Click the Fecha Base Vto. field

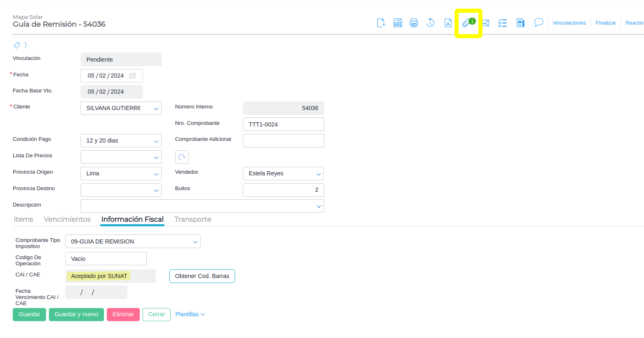tap(112, 92)
